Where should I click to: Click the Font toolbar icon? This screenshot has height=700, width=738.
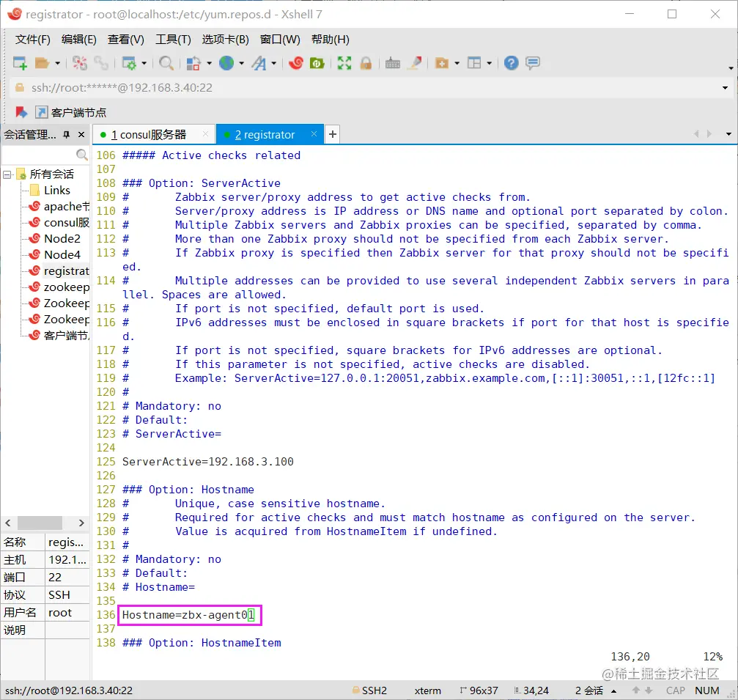(259, 62)
